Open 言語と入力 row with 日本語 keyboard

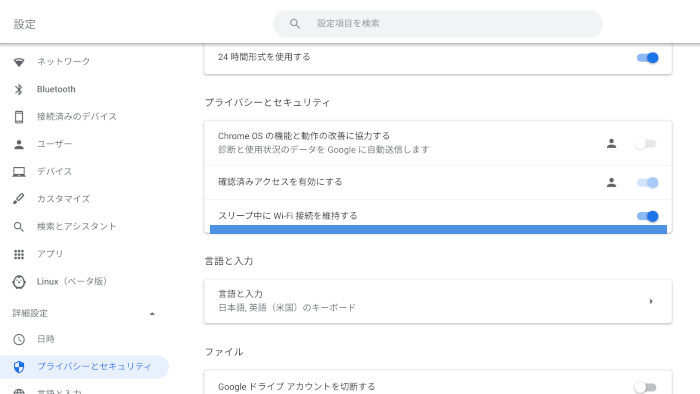pyautogui.click(x=438, y=301)
